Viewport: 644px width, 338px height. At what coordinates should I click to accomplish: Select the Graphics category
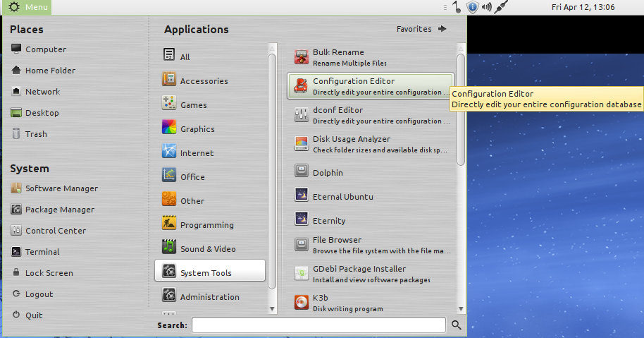pos(210,128)
